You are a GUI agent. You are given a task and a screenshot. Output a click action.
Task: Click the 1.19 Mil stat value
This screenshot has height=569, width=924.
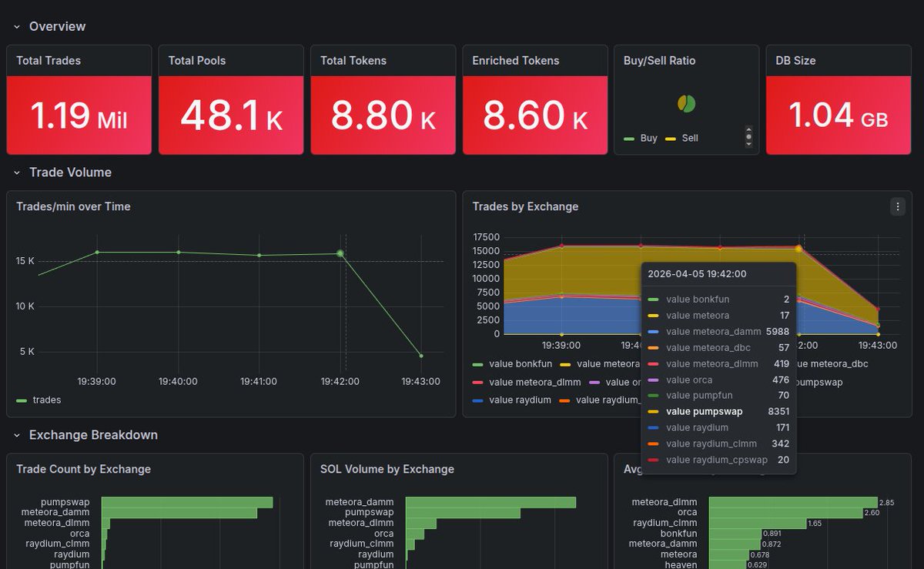[x=79, y=116]
